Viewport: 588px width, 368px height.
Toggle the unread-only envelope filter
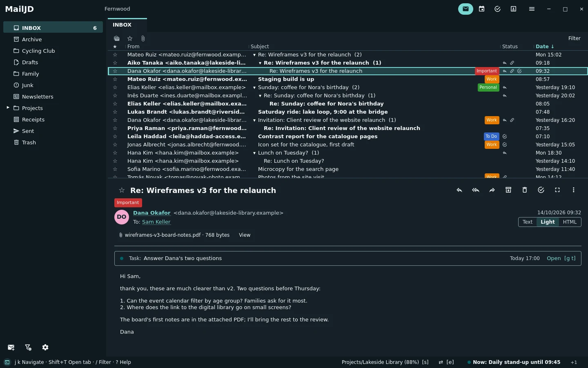[117, 38]
